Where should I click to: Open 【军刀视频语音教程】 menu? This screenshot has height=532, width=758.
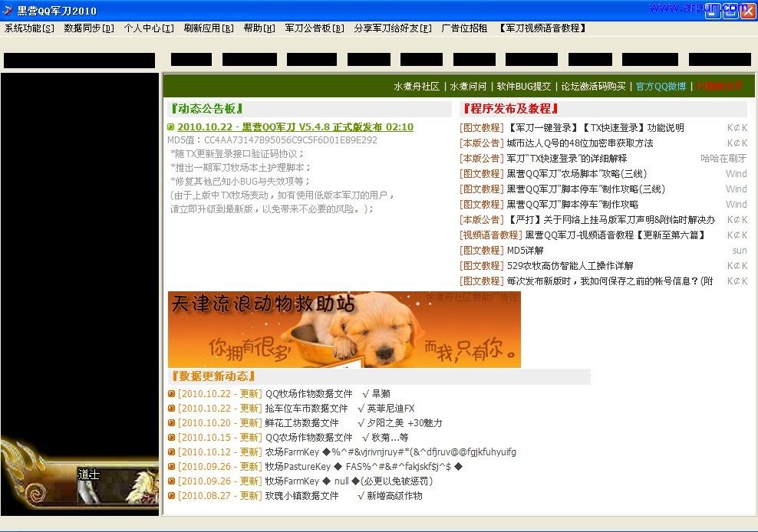tap(543, 28)
